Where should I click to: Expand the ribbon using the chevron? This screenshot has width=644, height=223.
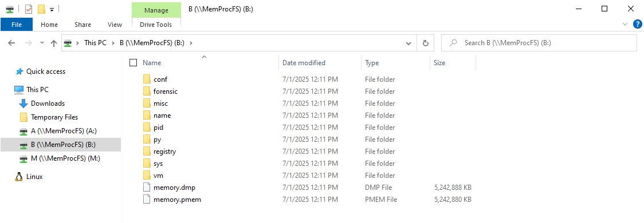pos(625,24)
